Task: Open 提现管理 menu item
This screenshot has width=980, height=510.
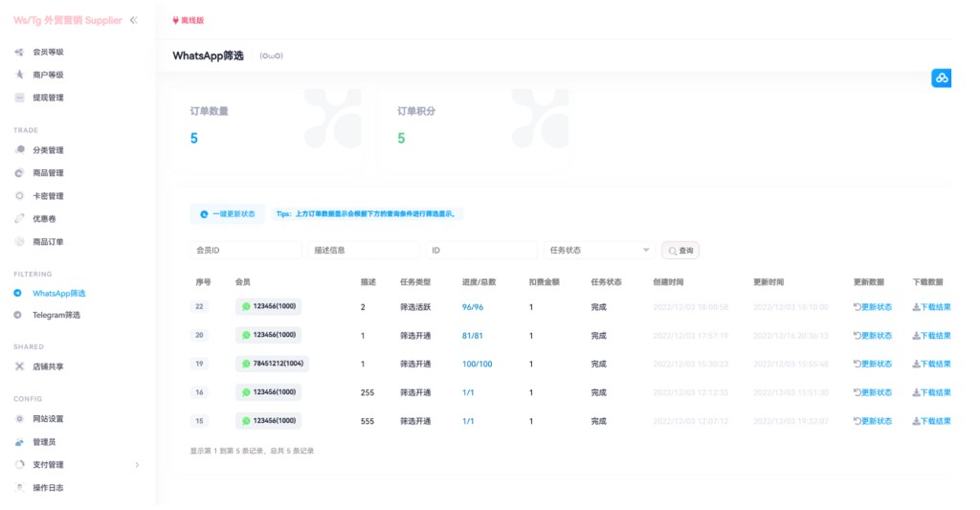Action: [x=48, y=98]
